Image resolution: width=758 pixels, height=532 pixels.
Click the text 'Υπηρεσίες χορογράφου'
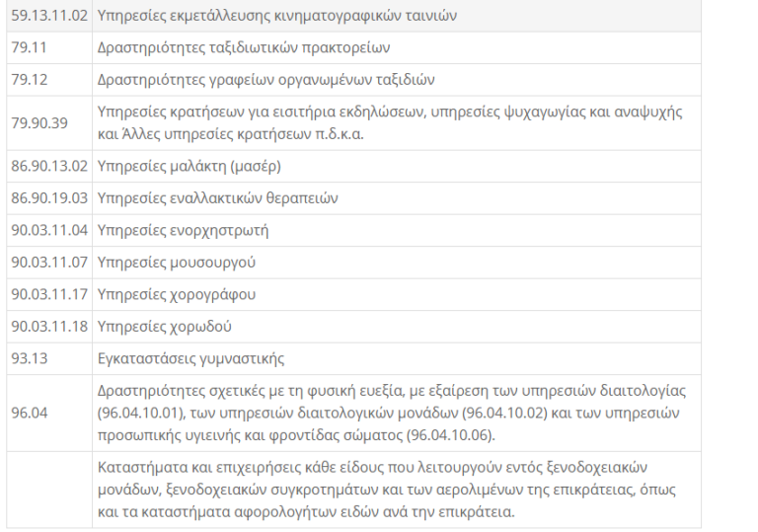pos(177,294)
